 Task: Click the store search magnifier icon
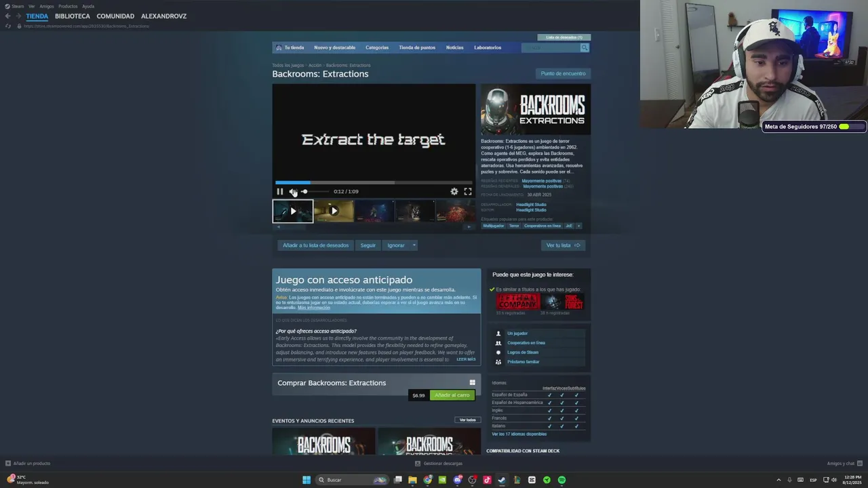(585, 47)
